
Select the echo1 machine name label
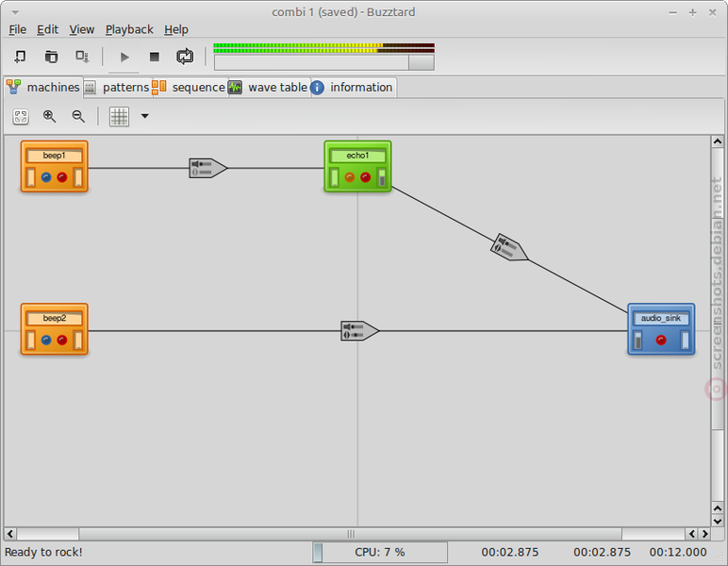click(357, 156)
